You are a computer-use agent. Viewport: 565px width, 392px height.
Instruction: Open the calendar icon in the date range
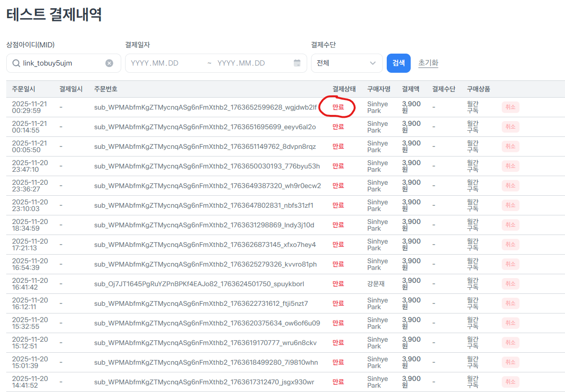[297, 63]
